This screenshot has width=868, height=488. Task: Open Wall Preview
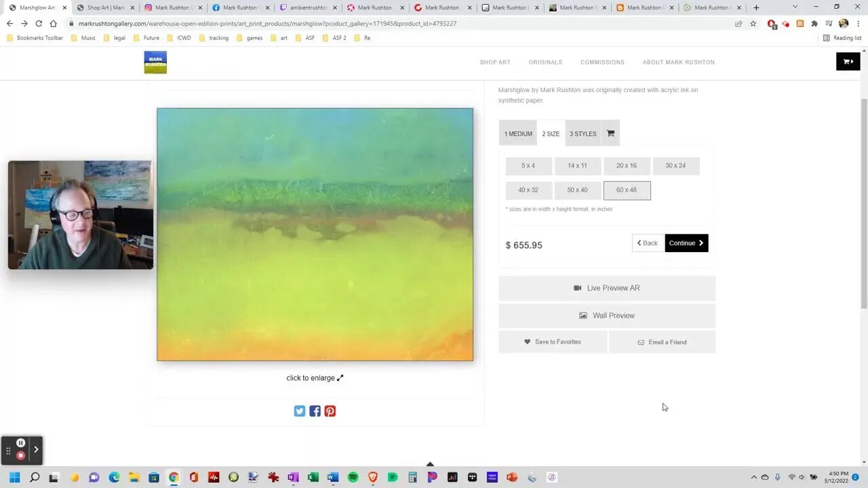[x=607, y=316]
